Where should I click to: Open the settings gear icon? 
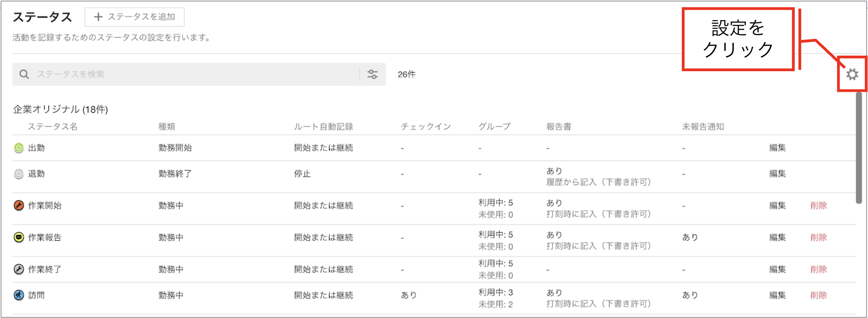[852, 74]
